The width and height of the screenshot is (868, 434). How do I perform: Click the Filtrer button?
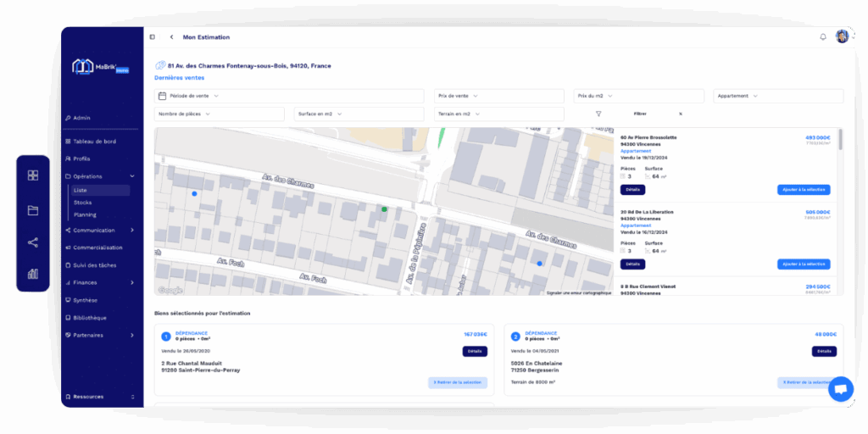(639, 114)
